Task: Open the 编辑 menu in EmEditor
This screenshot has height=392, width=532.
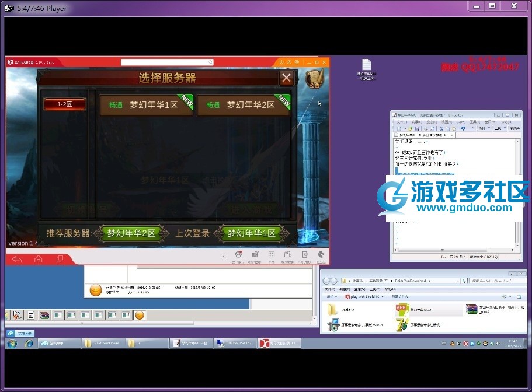Action: pyautogui.click(x=416, y=122)
